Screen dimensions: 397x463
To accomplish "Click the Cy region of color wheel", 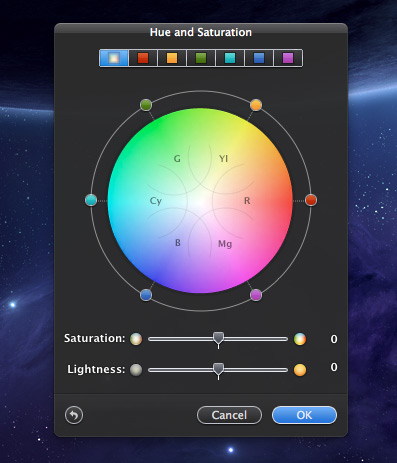I will (x=156, y=201).
